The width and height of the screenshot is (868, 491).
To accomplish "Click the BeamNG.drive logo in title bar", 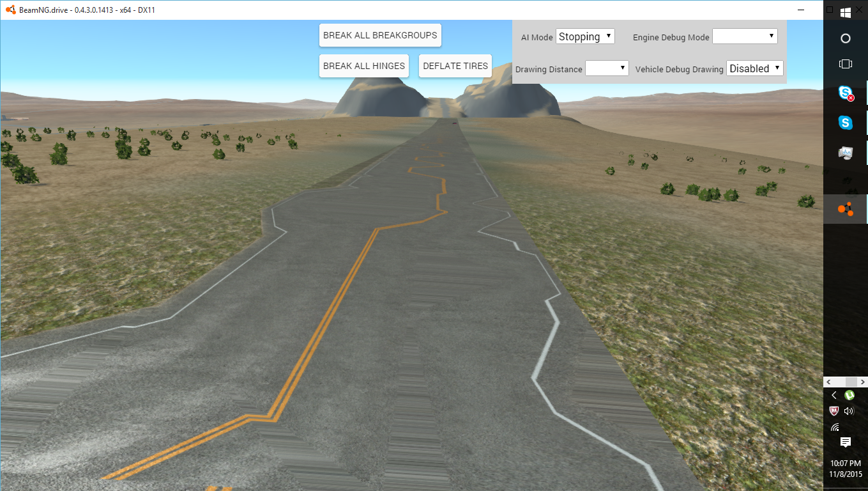I will click(x=10, y=10).
